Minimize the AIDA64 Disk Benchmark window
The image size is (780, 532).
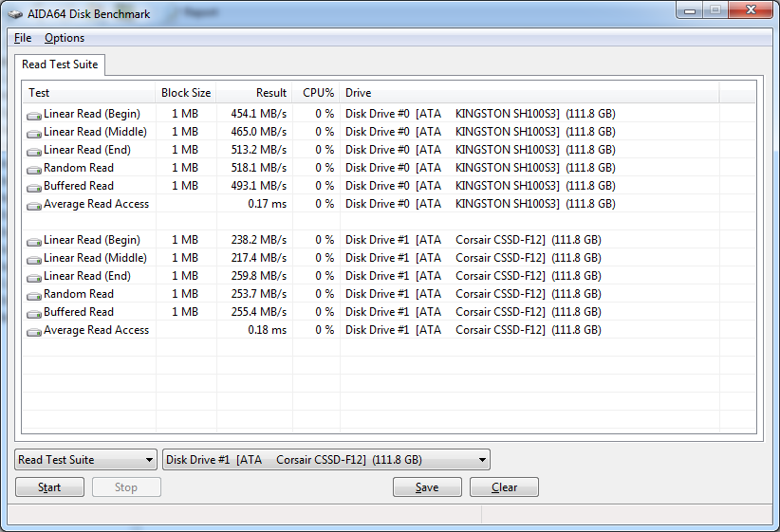click(x=690, y=9)
